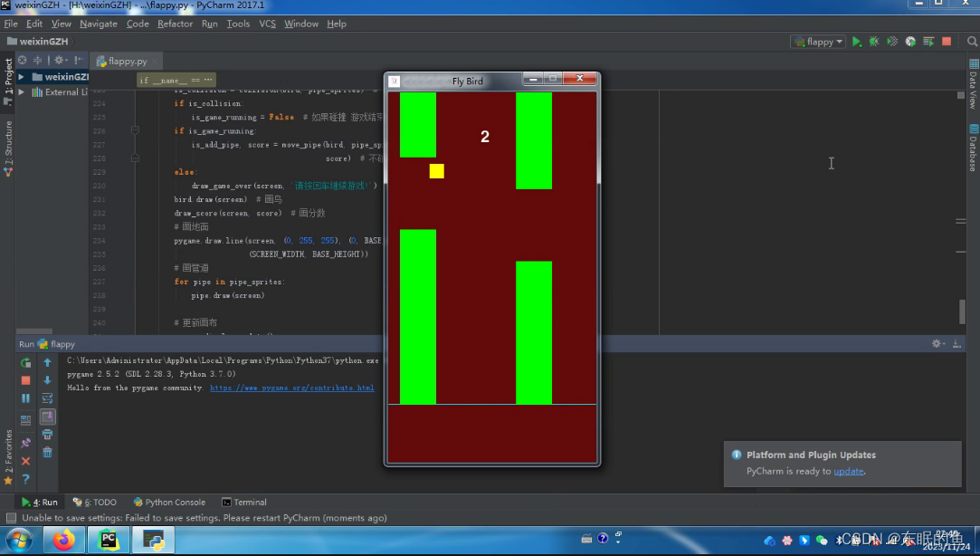Open the Navigate menu

click(x=98, y=24)
